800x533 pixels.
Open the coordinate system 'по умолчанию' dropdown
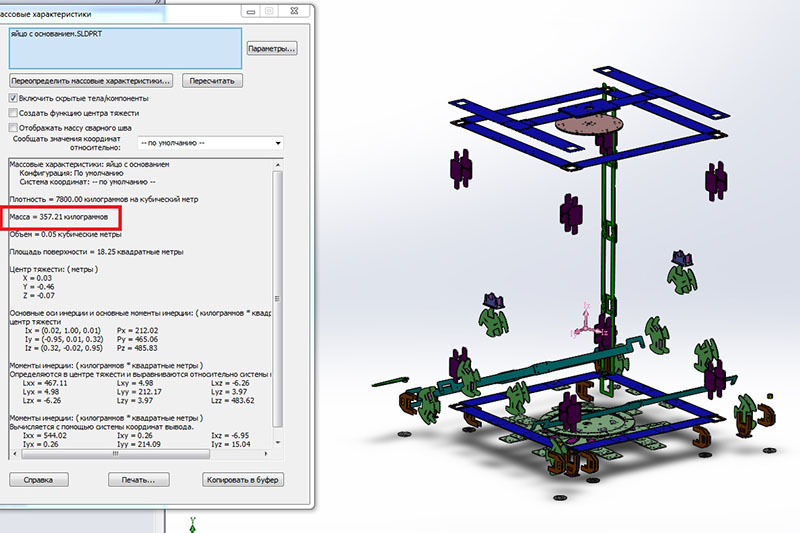210,143
